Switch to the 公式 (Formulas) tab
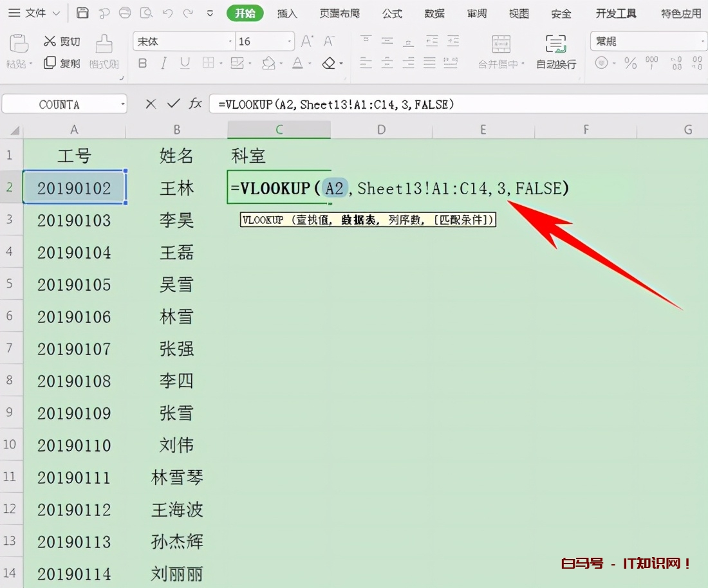 (x=392, y=14)
